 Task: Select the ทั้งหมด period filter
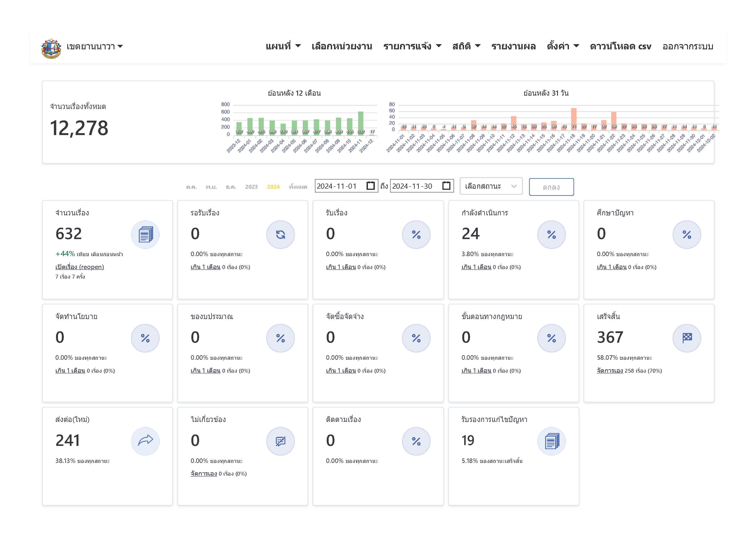[x=298, y=187]
